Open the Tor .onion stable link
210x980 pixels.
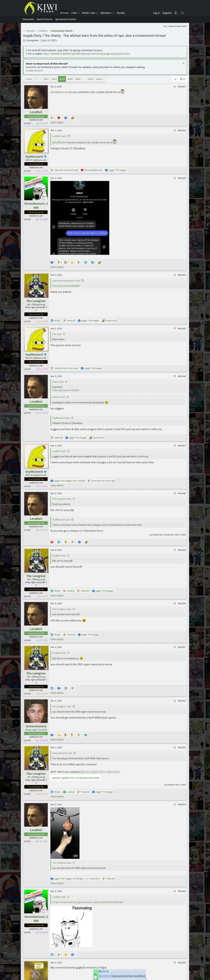click(x=87, y=54)
